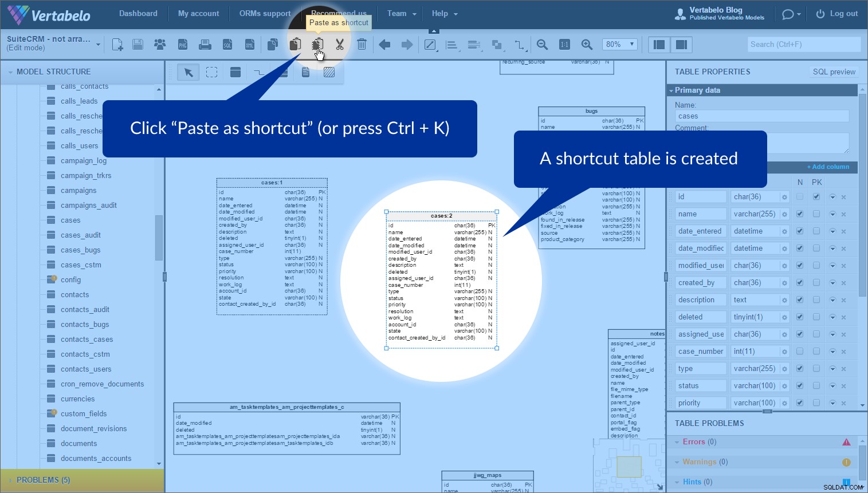868x493 pixels.
Task: Export diagram as PNG icon
Action: coord(183,44)
